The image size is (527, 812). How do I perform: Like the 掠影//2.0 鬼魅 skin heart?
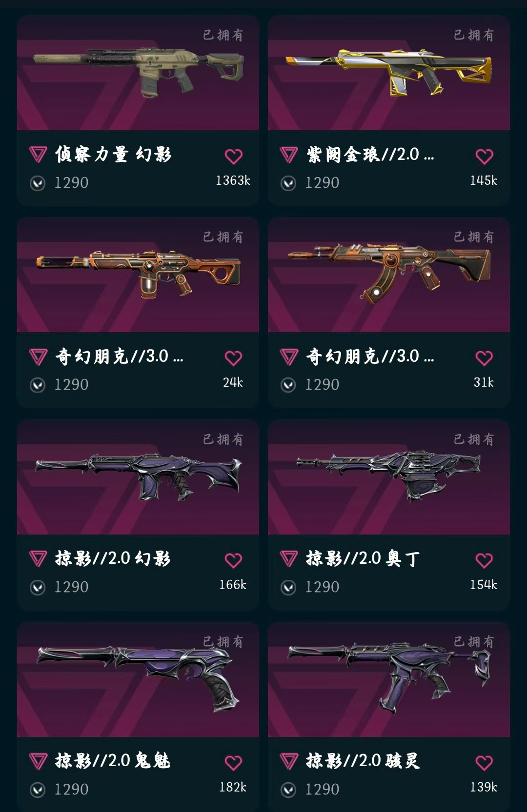[x=233, y=763]
